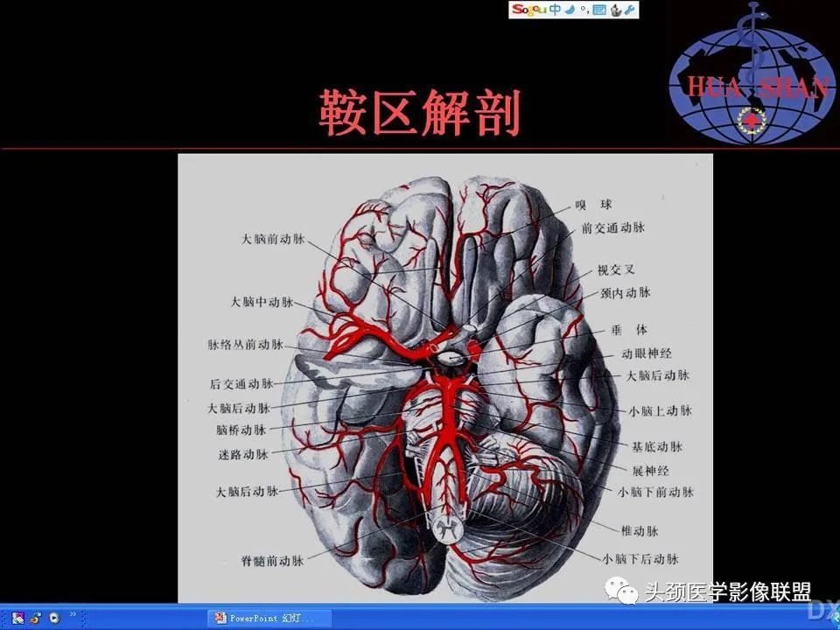Click the label 迷路动脉
This screenshot has height=630, width=840.
tap(242, 455)
